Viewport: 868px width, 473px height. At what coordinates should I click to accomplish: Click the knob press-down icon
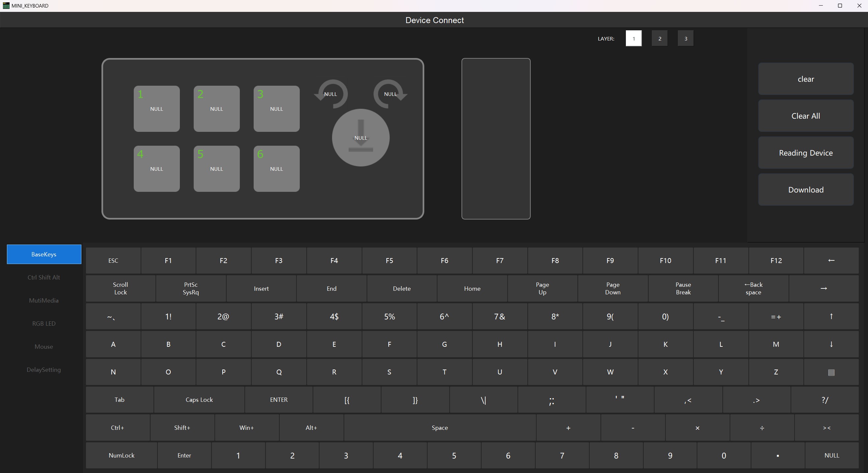[x=361, y=137]
